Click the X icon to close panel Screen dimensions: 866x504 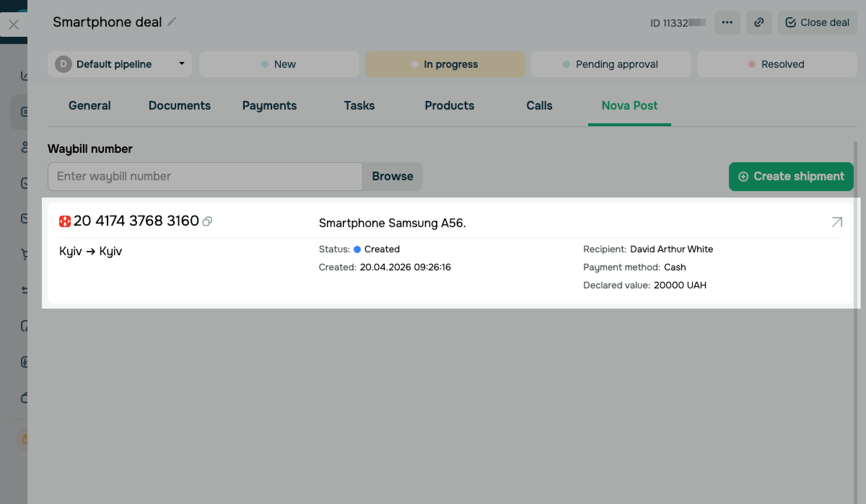tap(14, 25)
